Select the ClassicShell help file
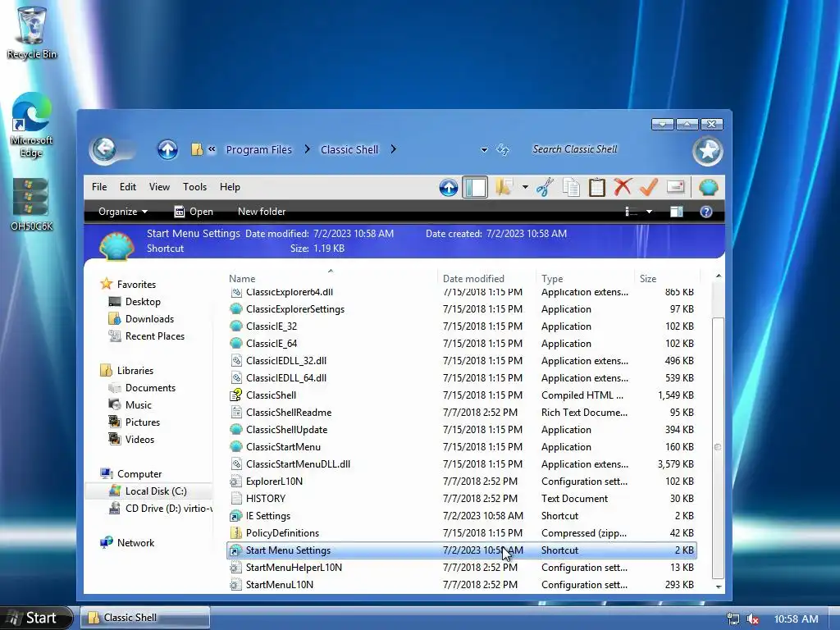This screenshot has width=840, height=630. tap(462, 395)
